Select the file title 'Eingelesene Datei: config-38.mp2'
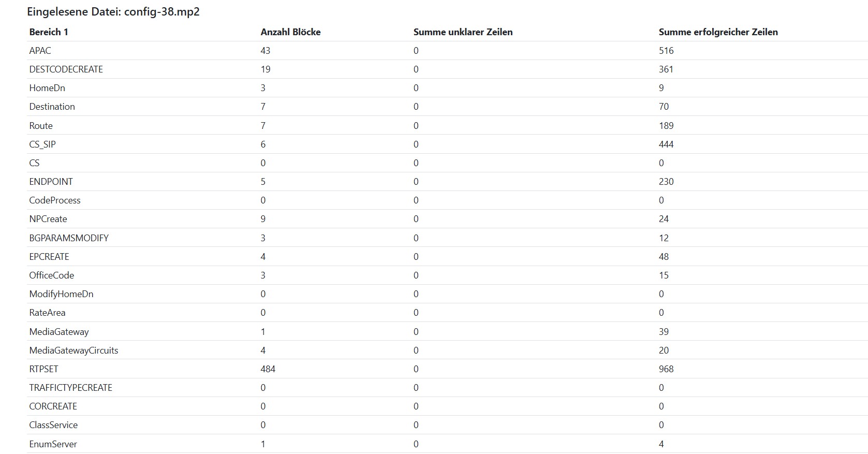Screen dimensions: 868x454 [x=113, y=12]
